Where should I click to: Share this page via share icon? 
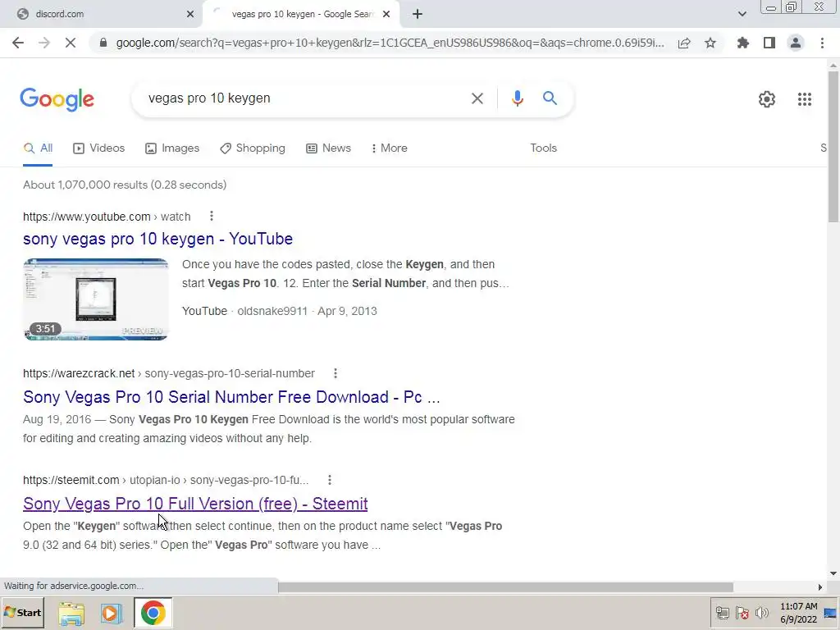pos(684,43)
